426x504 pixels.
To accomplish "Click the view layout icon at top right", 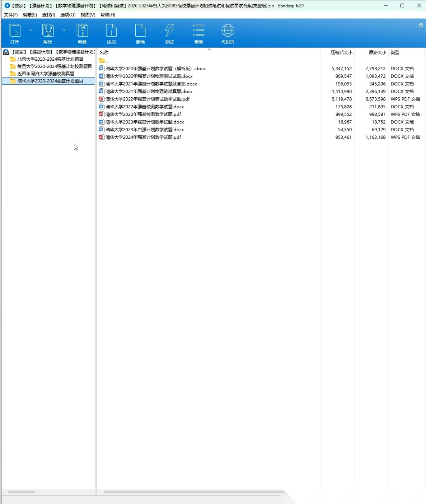I will 420,25.
